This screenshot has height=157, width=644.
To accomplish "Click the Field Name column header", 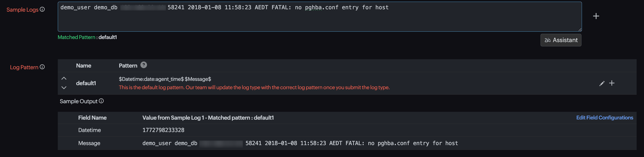I will click(x=92, y=118).
